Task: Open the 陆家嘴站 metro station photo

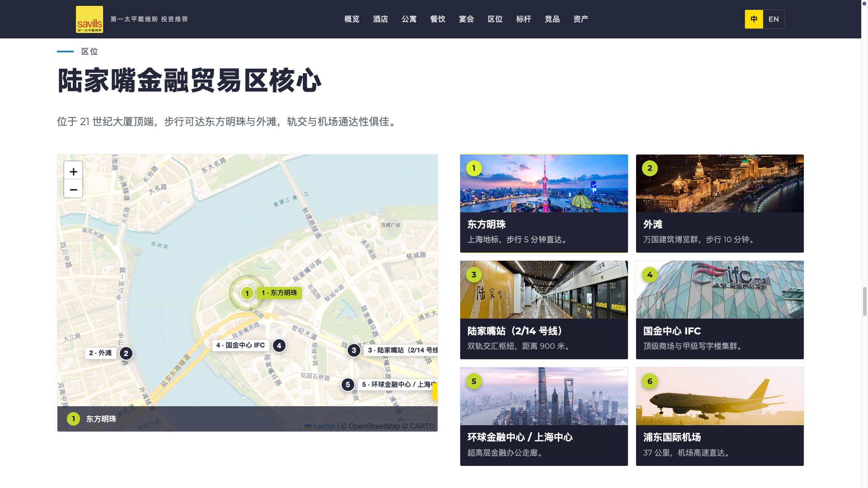Action: pyautogui.click(x=544, y=290)
